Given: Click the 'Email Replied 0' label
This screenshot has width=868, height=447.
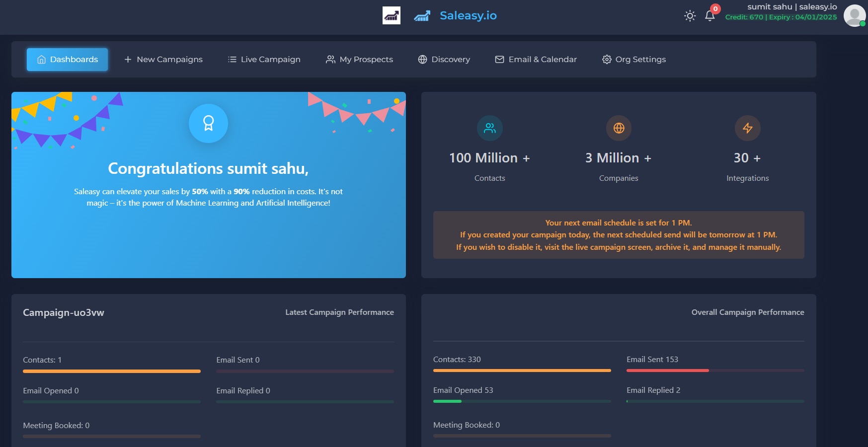Looking at the screenshot, I should (243, 391).
